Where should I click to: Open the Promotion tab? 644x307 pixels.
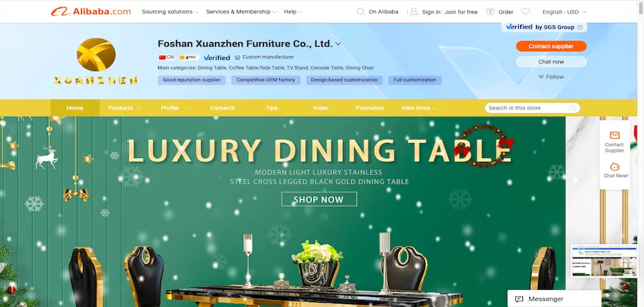point(370,108)
